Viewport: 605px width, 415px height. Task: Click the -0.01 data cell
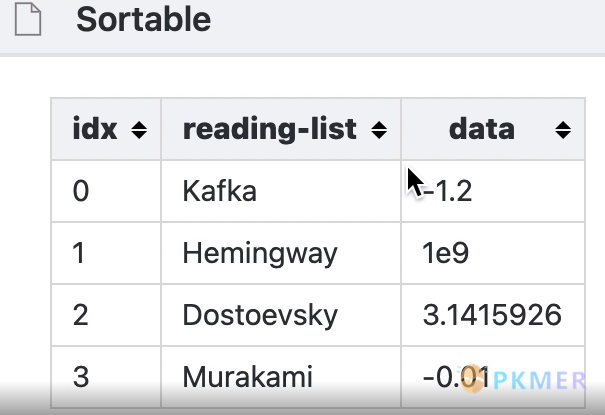click(x=493, y=377)
